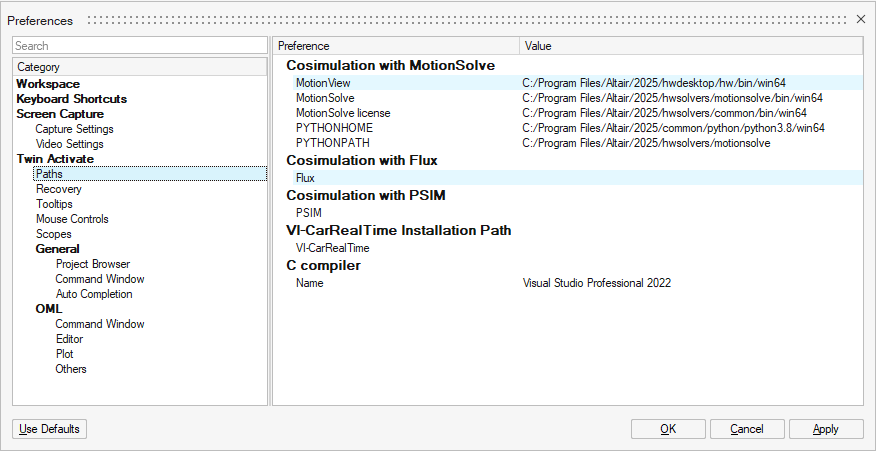Select Recovery under Twin Activate
Screen dimensions: 876x451
coord(59,189)
